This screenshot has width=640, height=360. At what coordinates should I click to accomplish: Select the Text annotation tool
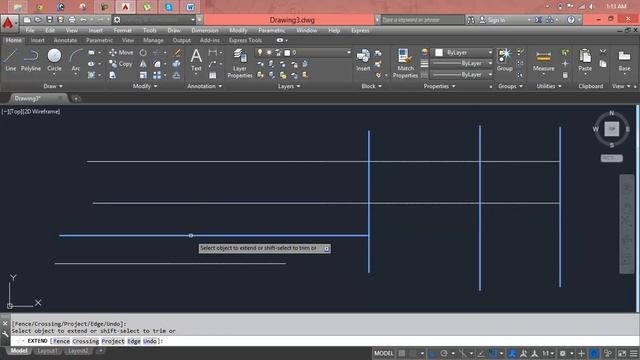point(196,60)
